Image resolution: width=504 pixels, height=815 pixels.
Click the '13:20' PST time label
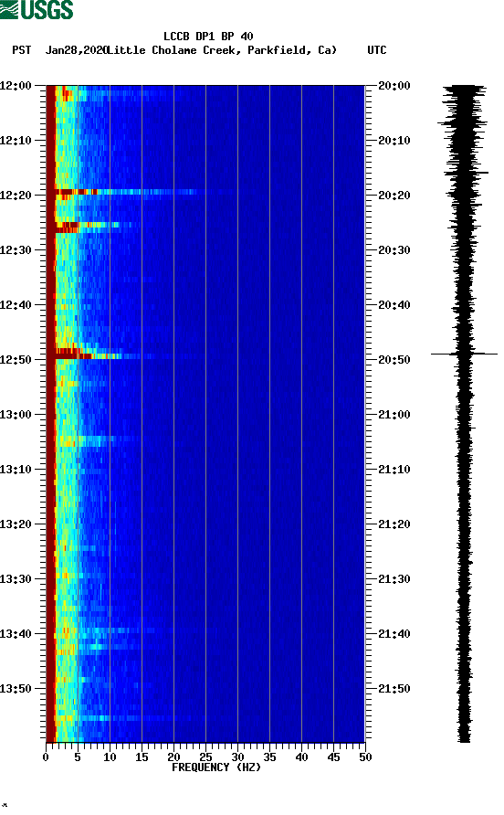pyautogui.click(x=16, y=524)
